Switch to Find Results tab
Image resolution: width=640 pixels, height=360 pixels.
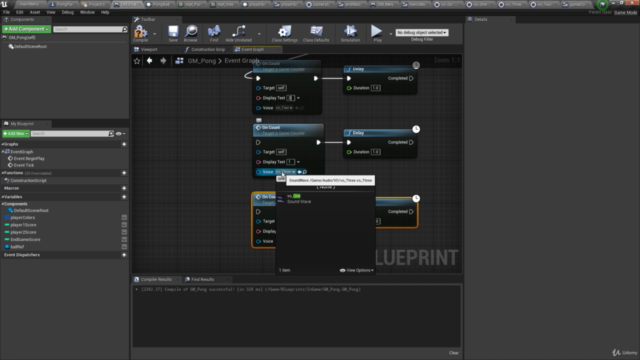click(x=202, y=280)
